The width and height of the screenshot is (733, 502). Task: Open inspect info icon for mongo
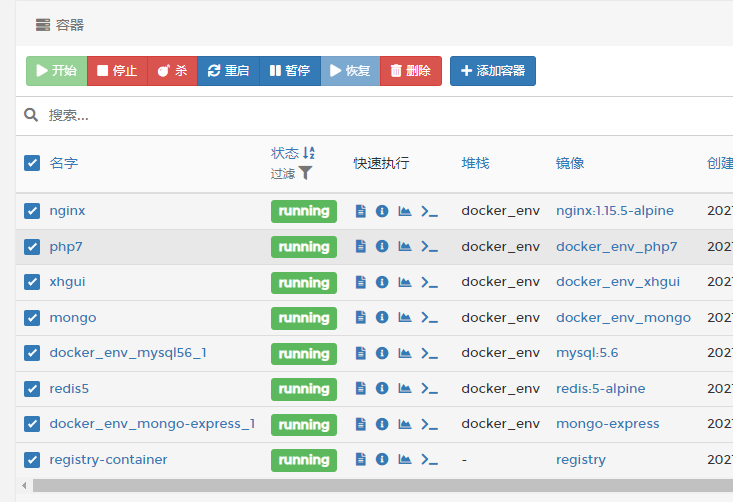tap(382, 317)
